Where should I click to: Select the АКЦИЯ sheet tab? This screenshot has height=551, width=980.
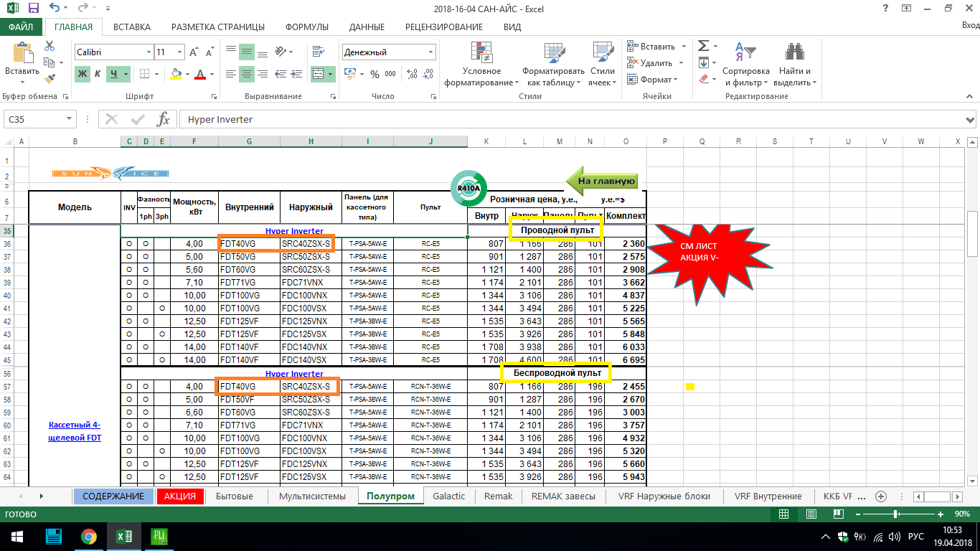pos(179,496)
